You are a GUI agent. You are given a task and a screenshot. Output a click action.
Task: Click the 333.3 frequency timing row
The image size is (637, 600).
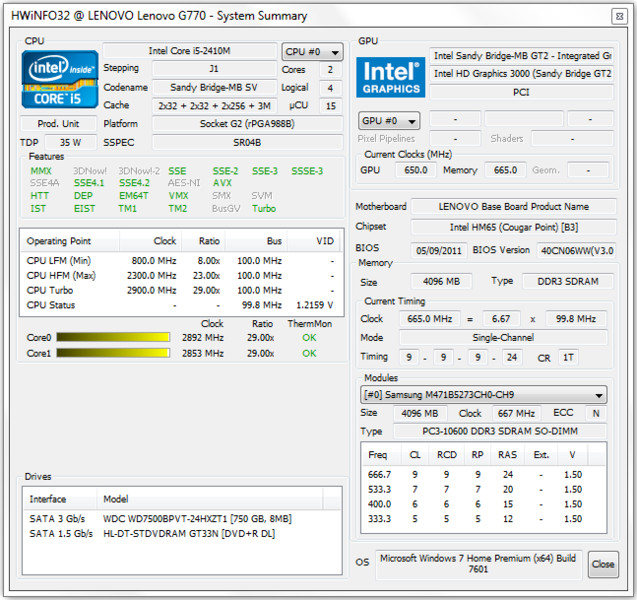(483, 519)
